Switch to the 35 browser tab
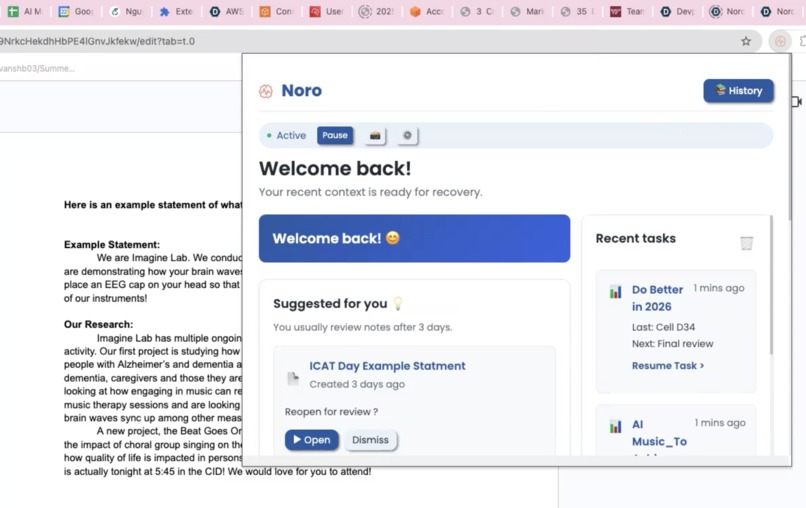The image size is (806, 508). pyautogui.click(x=577, y=11)
